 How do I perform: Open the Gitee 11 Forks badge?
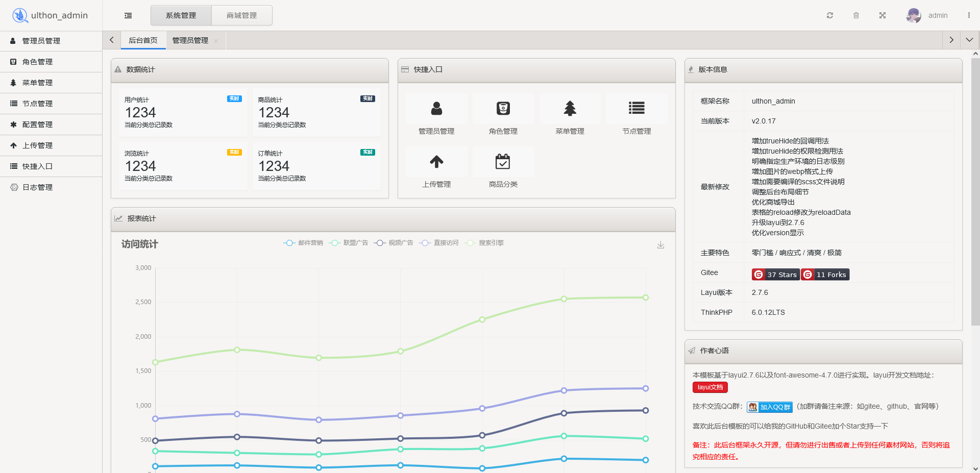825,275
